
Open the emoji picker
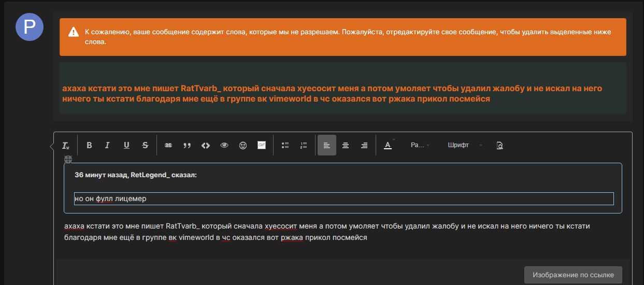pyautogui.click(x=243, y=145)
